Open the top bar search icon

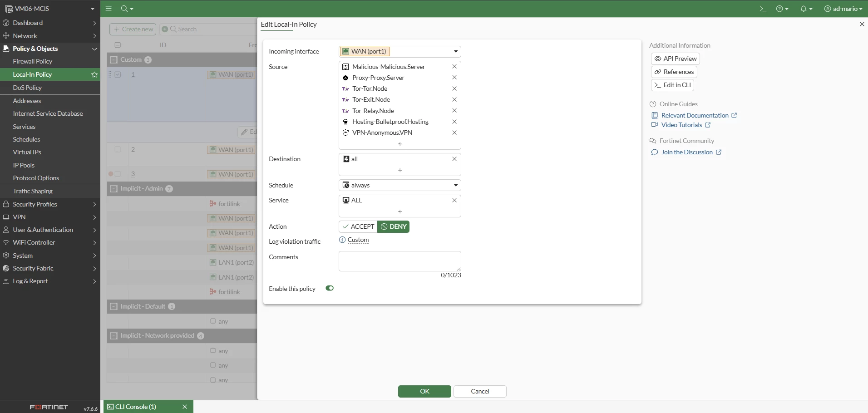127,9
